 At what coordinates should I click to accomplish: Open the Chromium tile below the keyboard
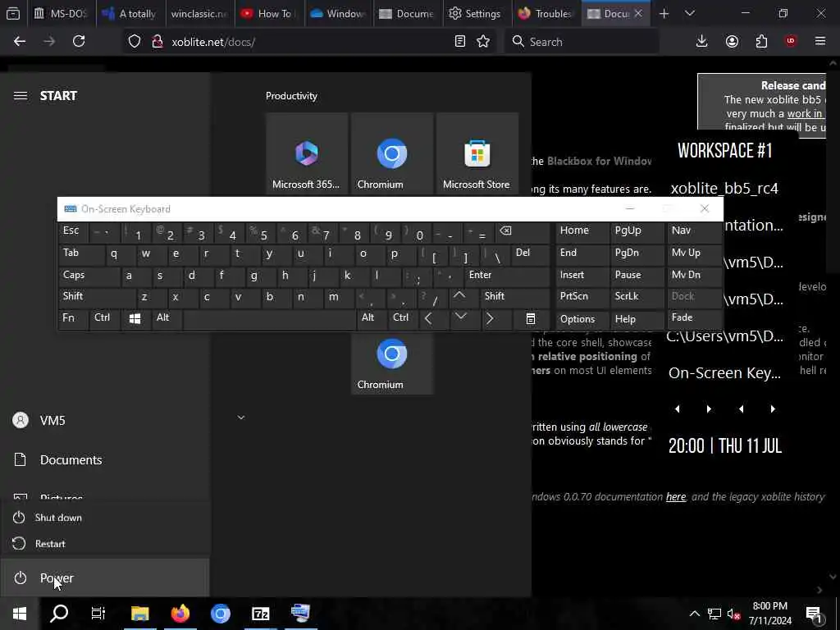[391, 363]
